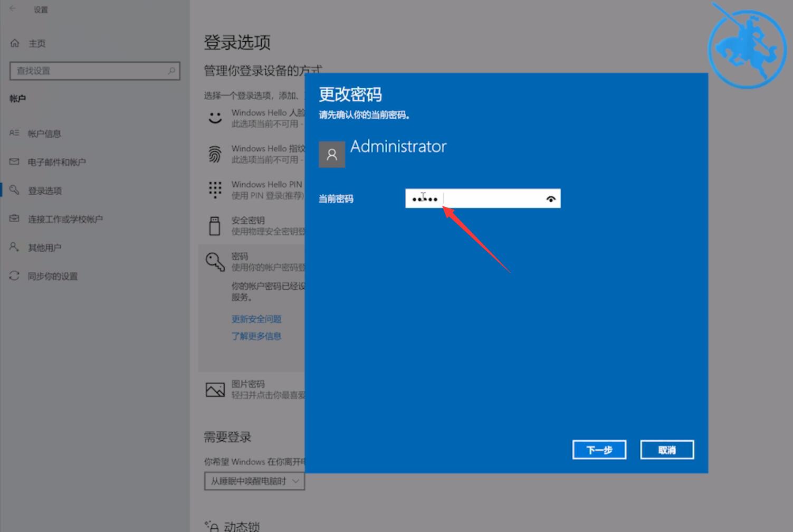Open the 主页 home icon

[15, 43]
